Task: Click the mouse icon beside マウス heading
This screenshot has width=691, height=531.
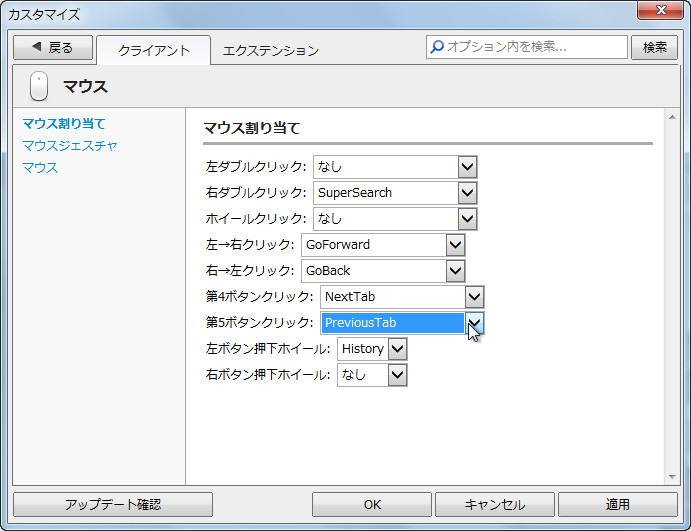Action: (x=39, y=86)
